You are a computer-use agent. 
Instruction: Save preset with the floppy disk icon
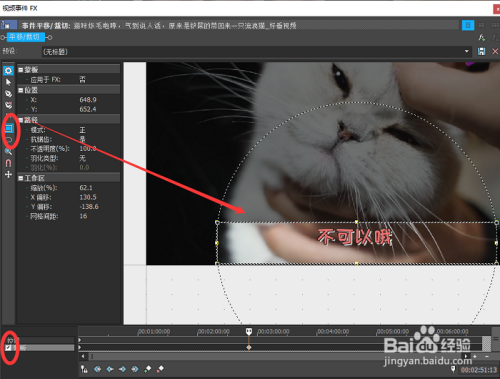[481, 51]
